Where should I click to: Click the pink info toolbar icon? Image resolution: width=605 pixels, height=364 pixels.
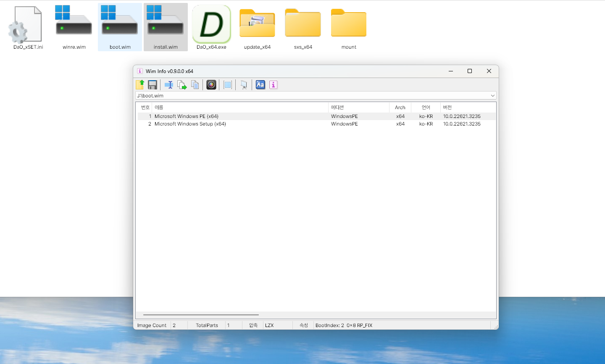pos(274,85)
